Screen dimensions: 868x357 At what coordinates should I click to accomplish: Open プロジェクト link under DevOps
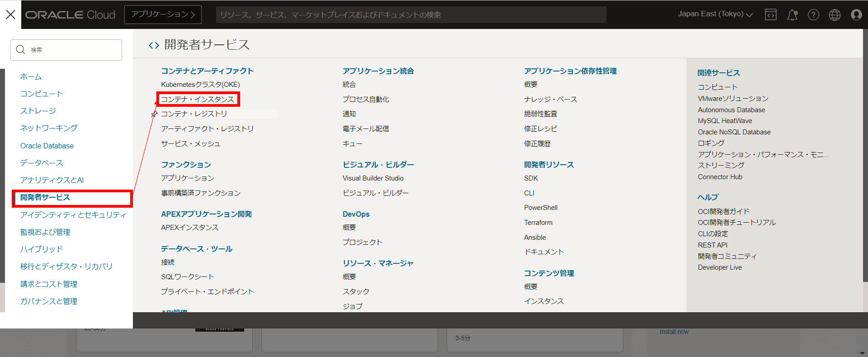[363, 243]
